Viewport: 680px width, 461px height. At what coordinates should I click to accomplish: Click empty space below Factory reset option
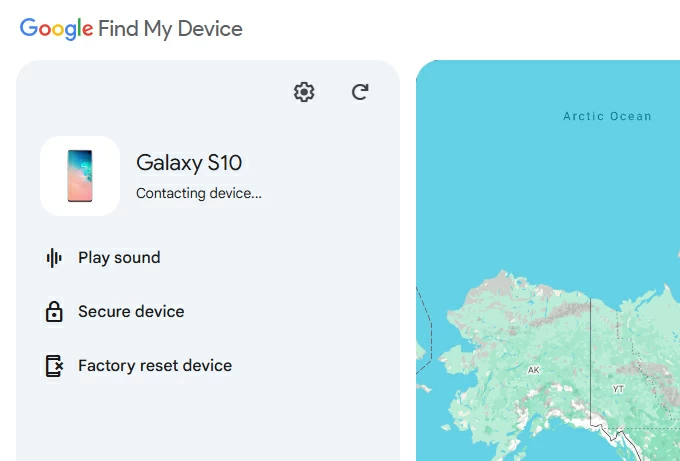[200, 420]
